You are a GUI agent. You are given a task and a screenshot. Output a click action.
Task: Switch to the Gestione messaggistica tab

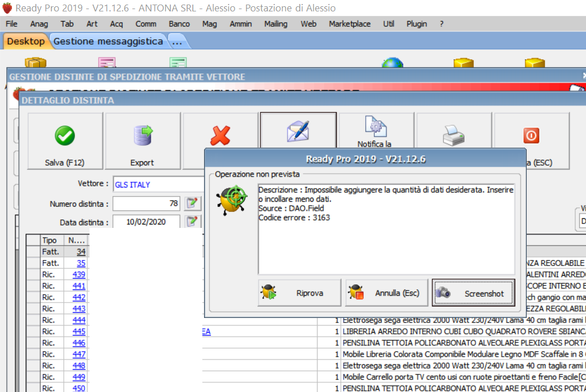pyautogui.click(x=108, y=41)
